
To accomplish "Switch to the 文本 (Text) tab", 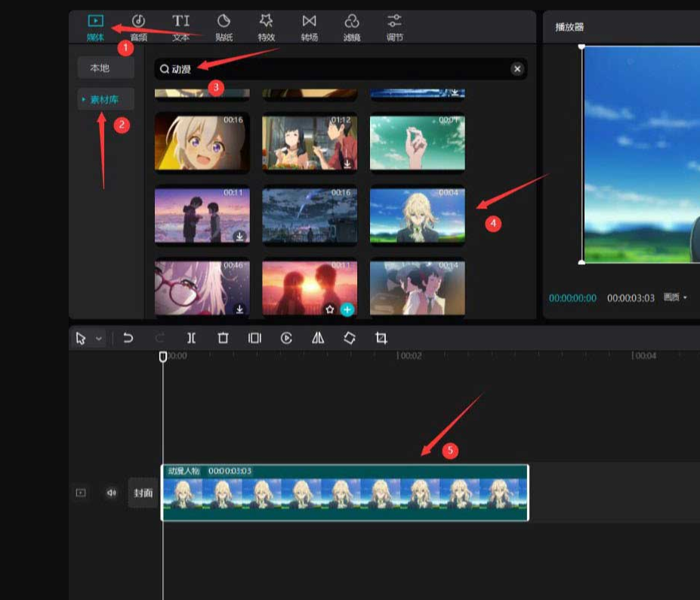I will tap(180, 28).
